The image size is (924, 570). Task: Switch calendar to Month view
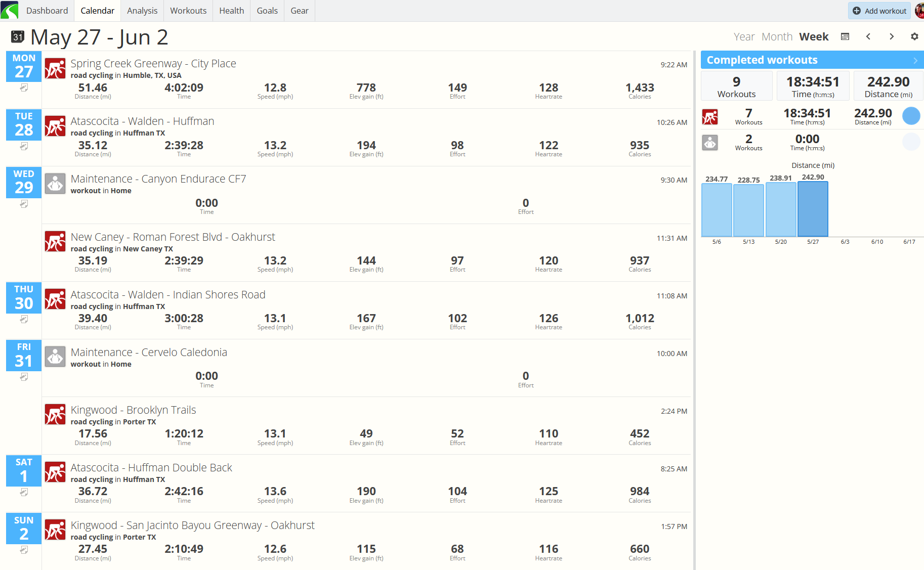(x=777, y=36)
